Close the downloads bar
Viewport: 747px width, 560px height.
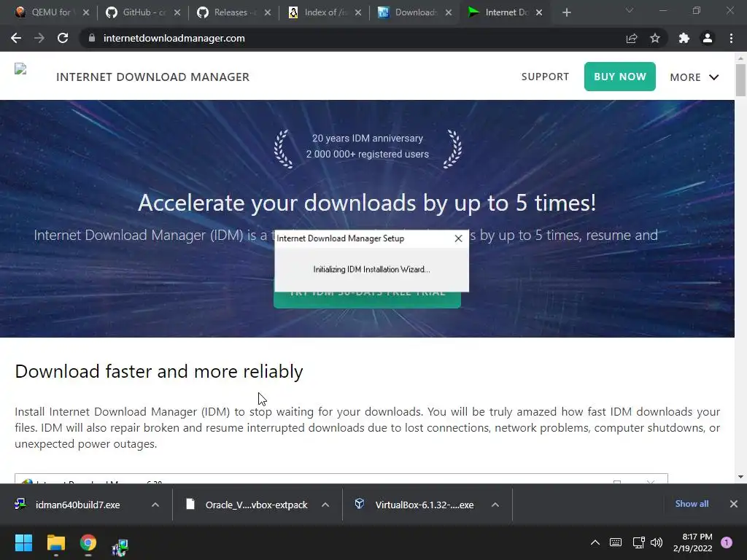(734, 504)
